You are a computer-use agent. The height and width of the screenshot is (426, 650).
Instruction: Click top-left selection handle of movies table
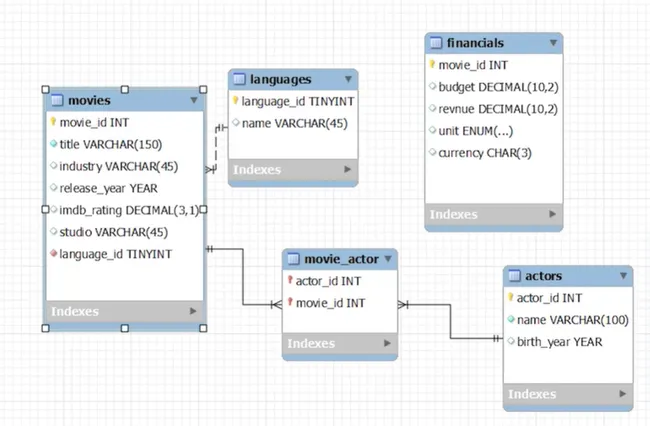[x=46, y=90]
